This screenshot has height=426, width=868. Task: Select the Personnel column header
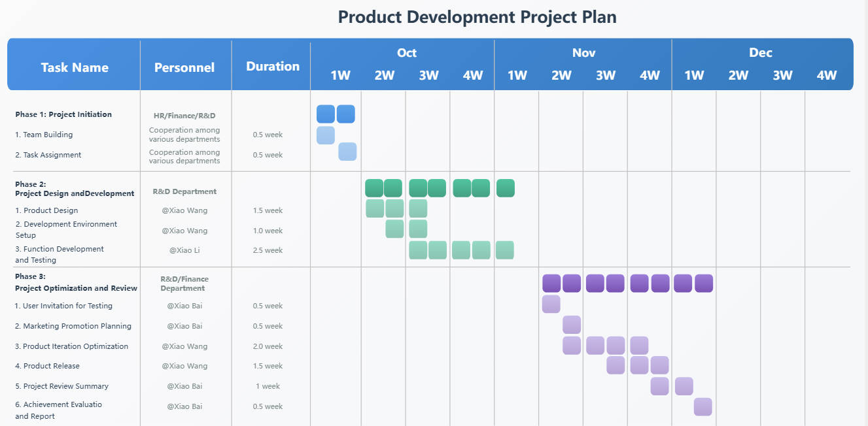(x=184, y=67)
